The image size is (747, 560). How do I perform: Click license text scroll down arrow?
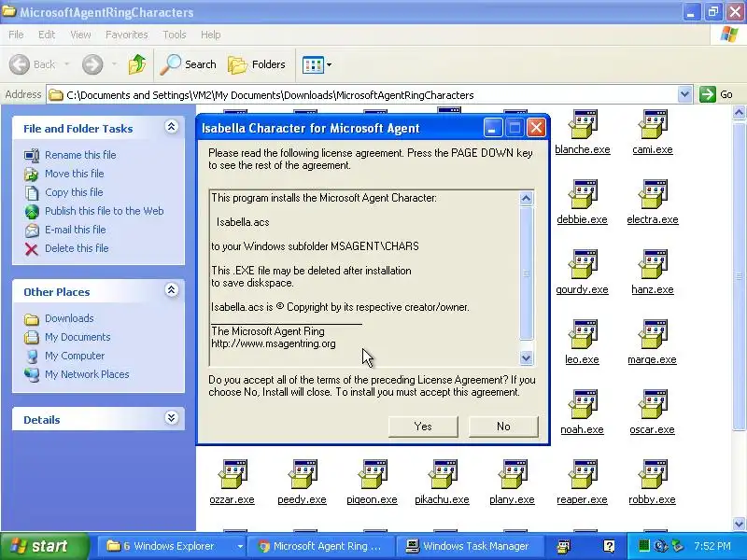click(x=526, y=357)
